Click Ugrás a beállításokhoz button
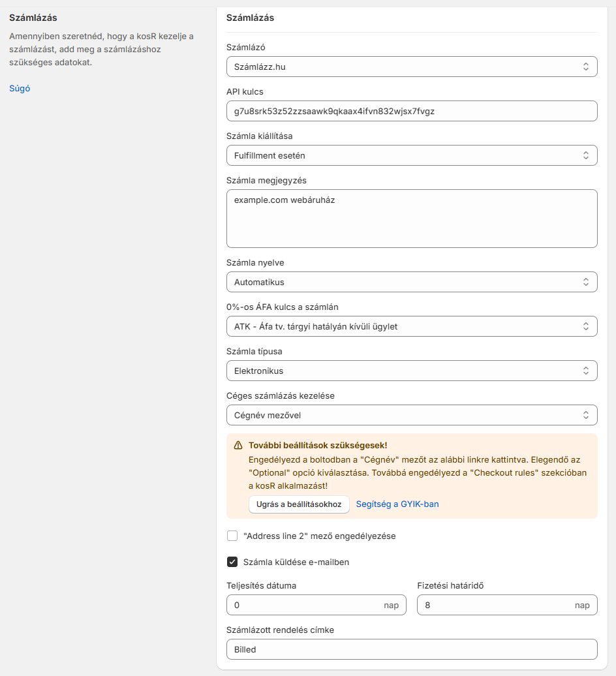This screenshot has width=616, height=676. point(299,504)
